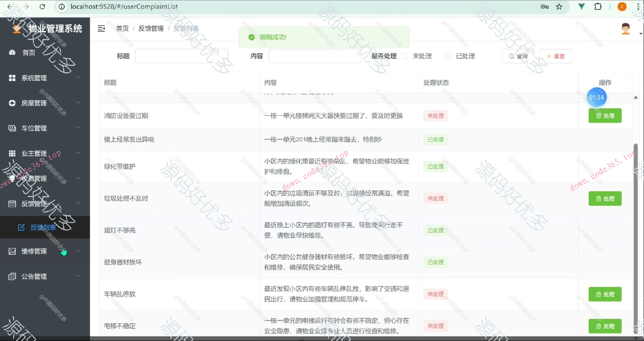The width and height of the screenshot is (644, 341).
Task: Click the 系统管理 grid icon
Action: click(12, 78)
